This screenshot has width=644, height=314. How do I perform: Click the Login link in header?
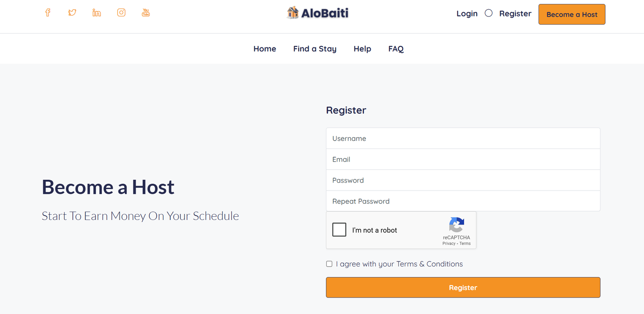467,14
